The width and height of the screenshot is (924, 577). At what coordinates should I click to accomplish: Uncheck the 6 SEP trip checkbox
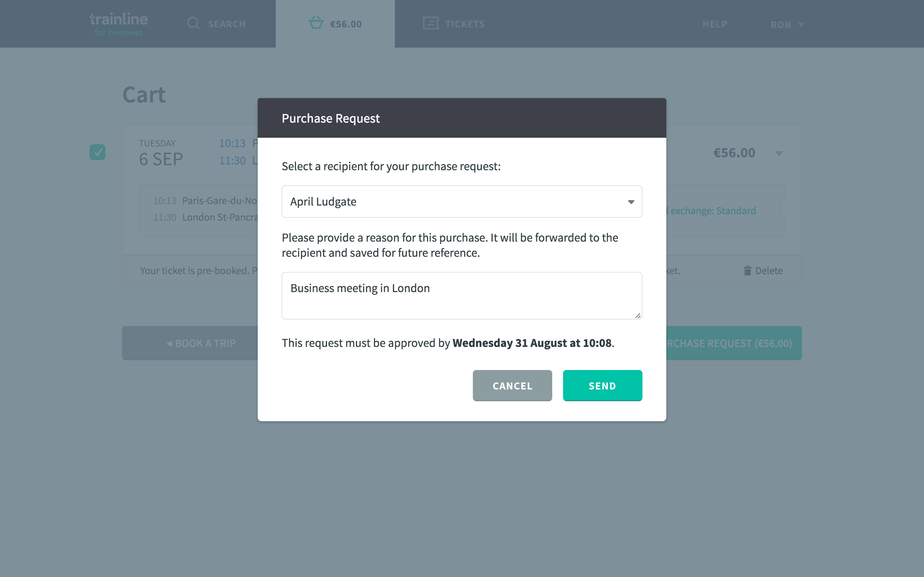[x=97, y=152]
